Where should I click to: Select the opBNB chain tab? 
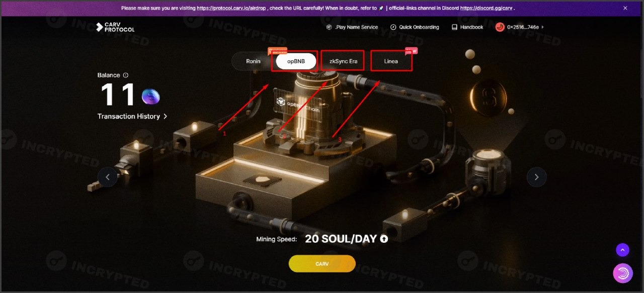[296, 61]
